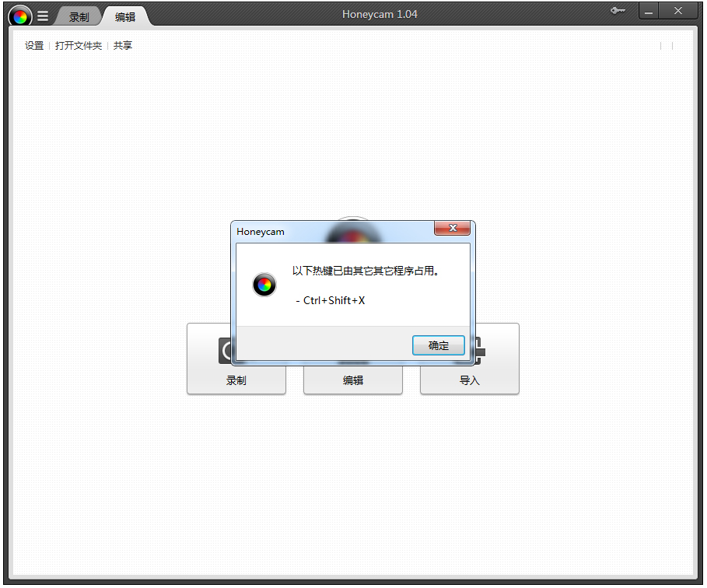Viewport: 707px width, 588px height.
Task: Click the Honeycam 1.04 title text
Action: (380, 15)
